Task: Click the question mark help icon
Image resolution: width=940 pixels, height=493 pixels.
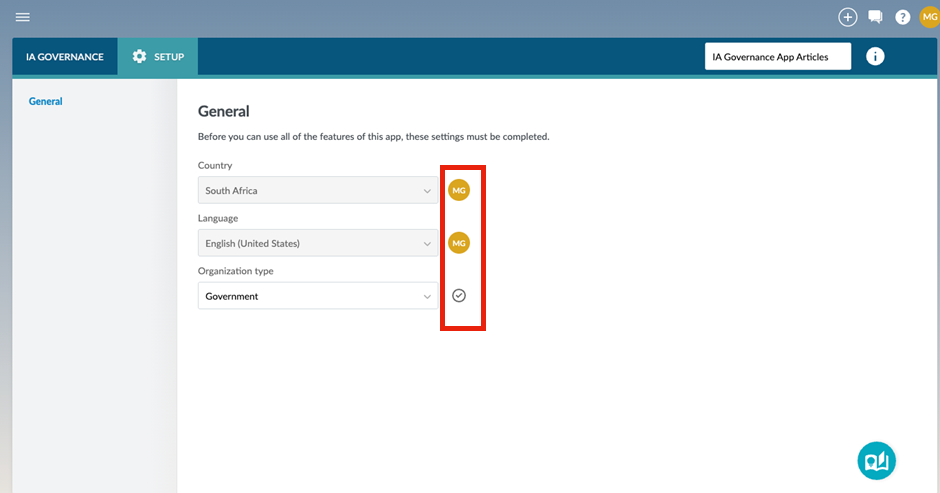Action: point(902,17)
